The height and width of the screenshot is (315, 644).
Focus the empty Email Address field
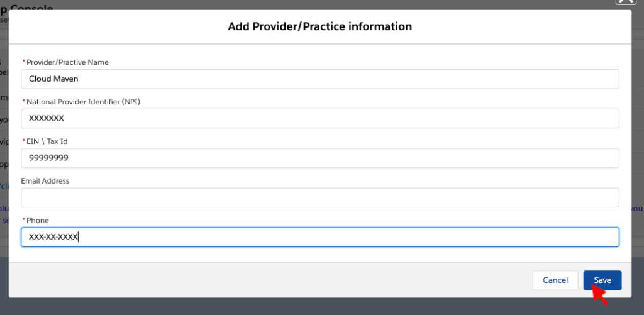click(319, 197)
